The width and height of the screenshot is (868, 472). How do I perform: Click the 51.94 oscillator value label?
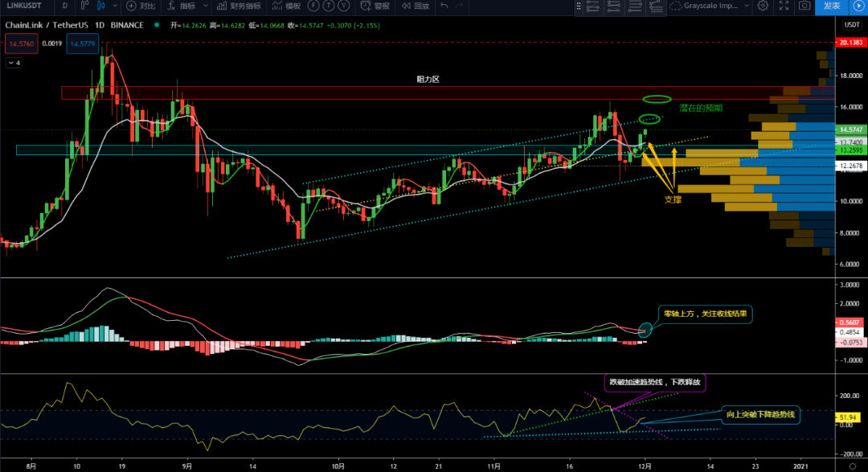(848, 417)
